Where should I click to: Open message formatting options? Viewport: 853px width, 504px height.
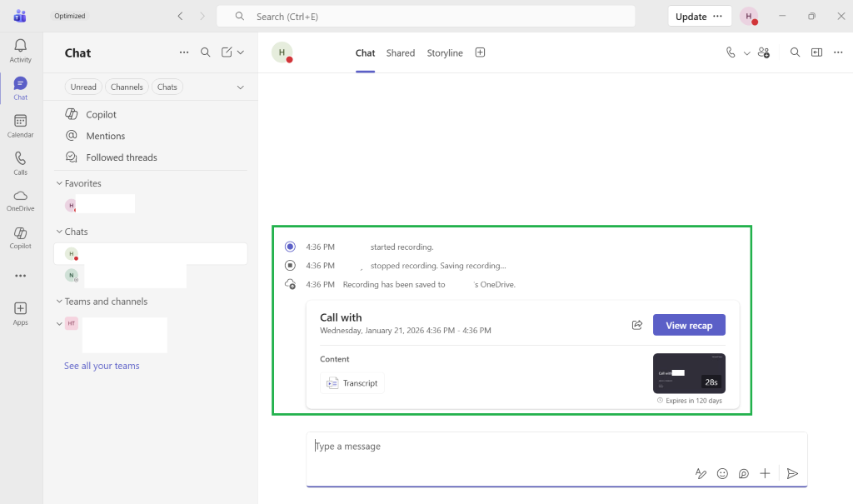[701, 473]
